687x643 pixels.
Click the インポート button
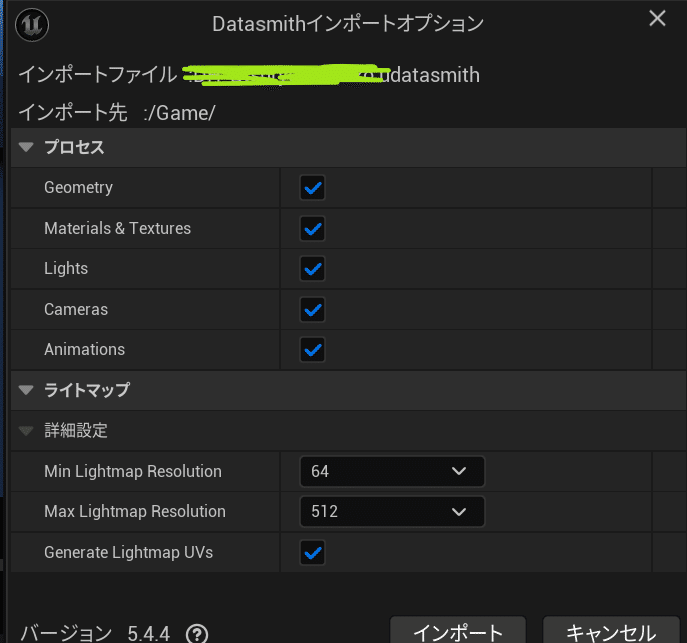pos(458,631)
